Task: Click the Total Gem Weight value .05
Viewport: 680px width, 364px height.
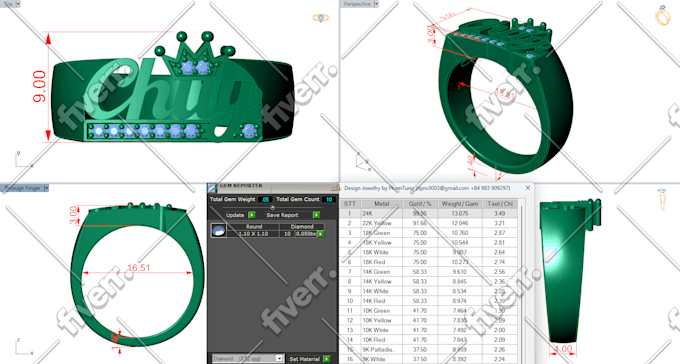Action: [x=265, y=200]
